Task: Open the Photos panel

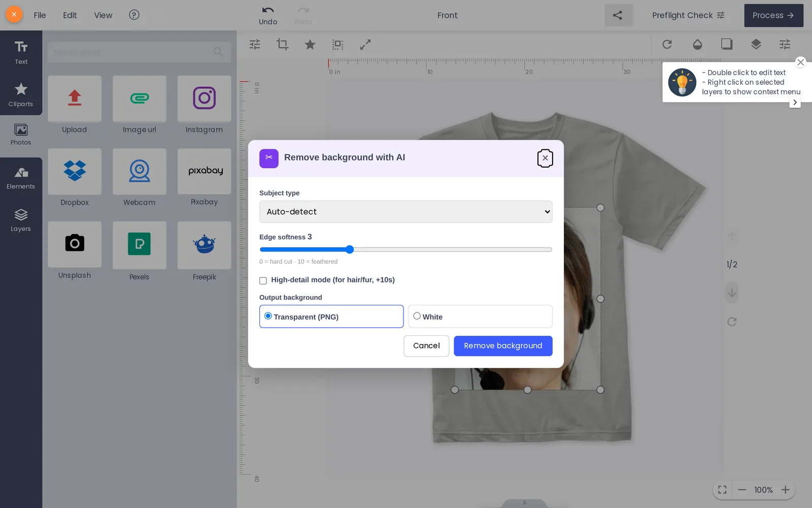Action: click(x=21, y=135)
